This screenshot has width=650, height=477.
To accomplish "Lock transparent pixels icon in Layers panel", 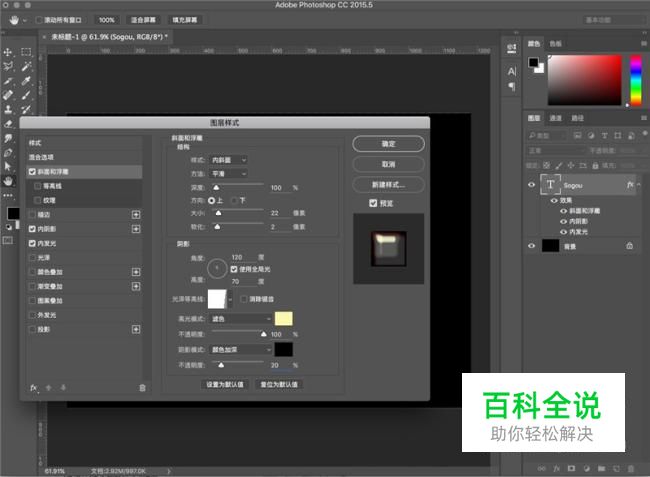I will tap(547, 165).
